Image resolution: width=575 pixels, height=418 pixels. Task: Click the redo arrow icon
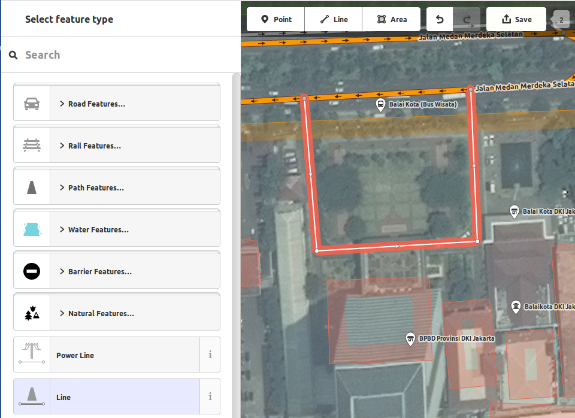(x=466, y=19)
